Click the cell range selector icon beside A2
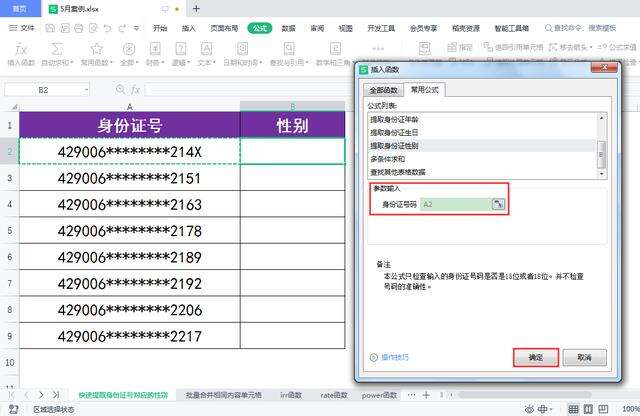The image size is (640, 416). click(498, 204)
